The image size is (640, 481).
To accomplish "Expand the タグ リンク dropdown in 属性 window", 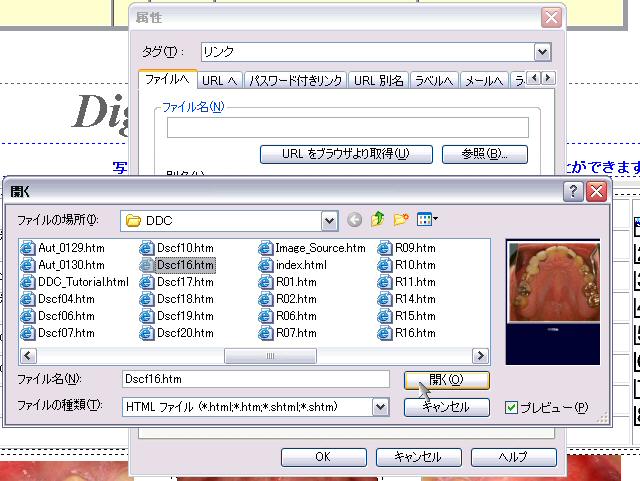I will [x=542, y=52].
